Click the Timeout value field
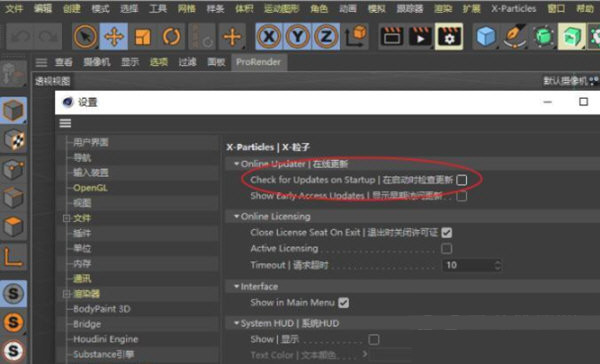Viewport: 600px width, 364px height. (472, 265)
